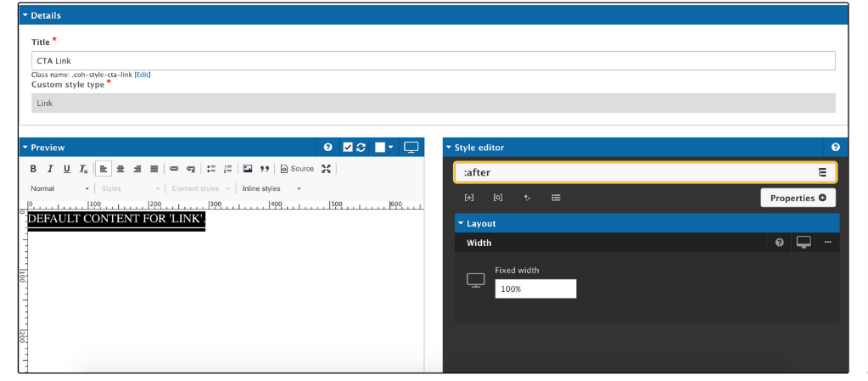The width and height of the screenshot is (868, 381).
Task: Align text right in the editor
Action: (x=137, y=169)
